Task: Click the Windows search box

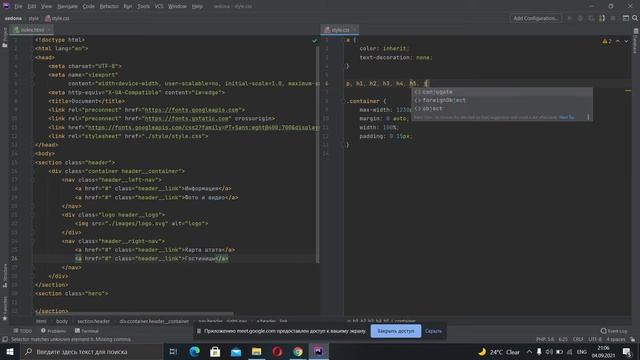Action: click(x=91, y=352)
